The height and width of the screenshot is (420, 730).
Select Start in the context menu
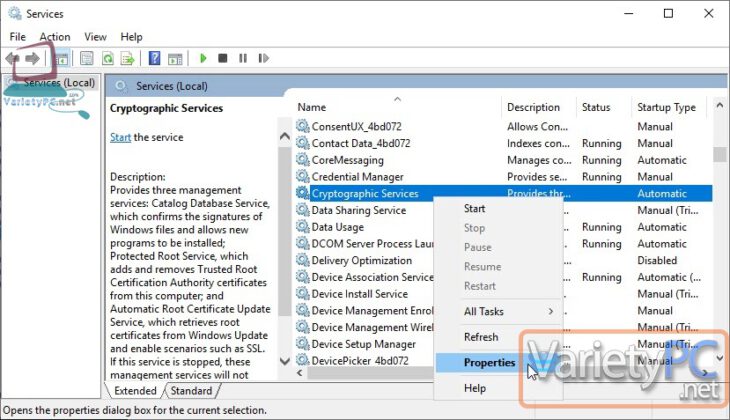475,209
